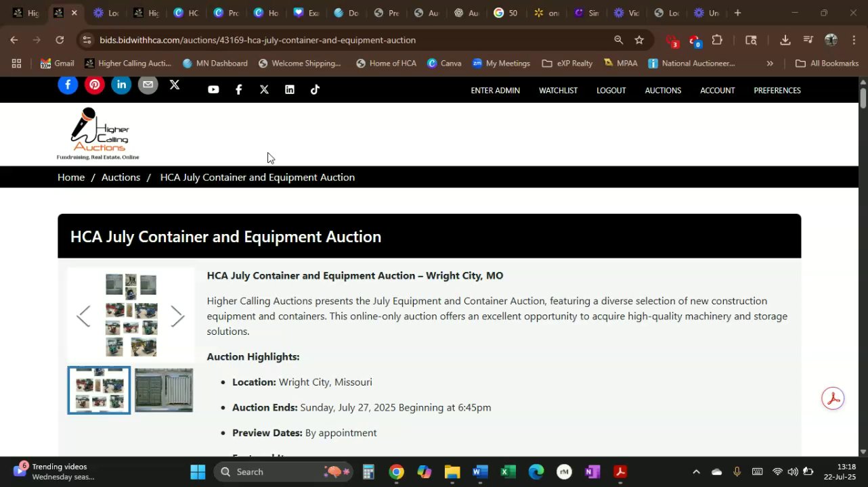
Task: Open a new browser tab
Action: pyautogui.click(x=737, y=13)
